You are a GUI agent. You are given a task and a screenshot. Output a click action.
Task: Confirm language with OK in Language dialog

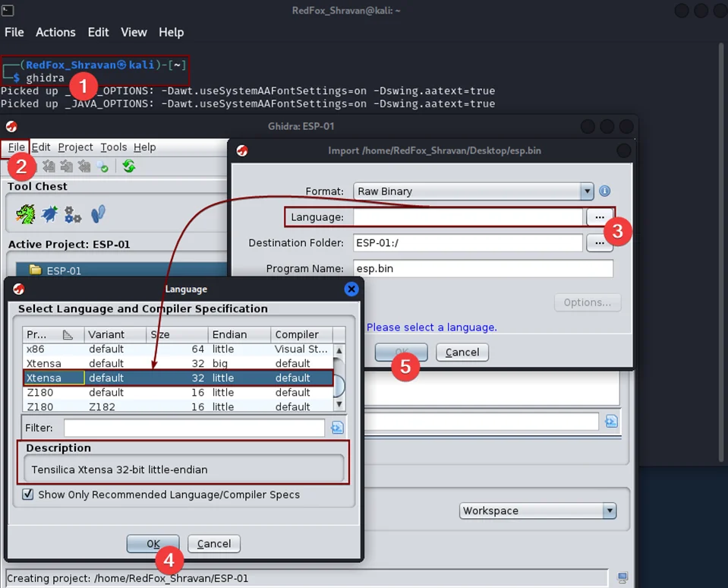(x=153, y=543)
